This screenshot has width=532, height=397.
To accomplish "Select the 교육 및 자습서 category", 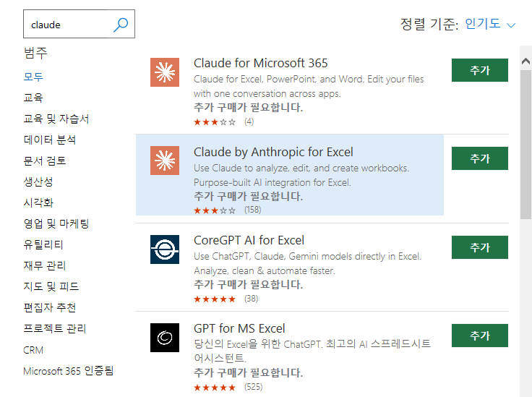I will tap(56, 119).
